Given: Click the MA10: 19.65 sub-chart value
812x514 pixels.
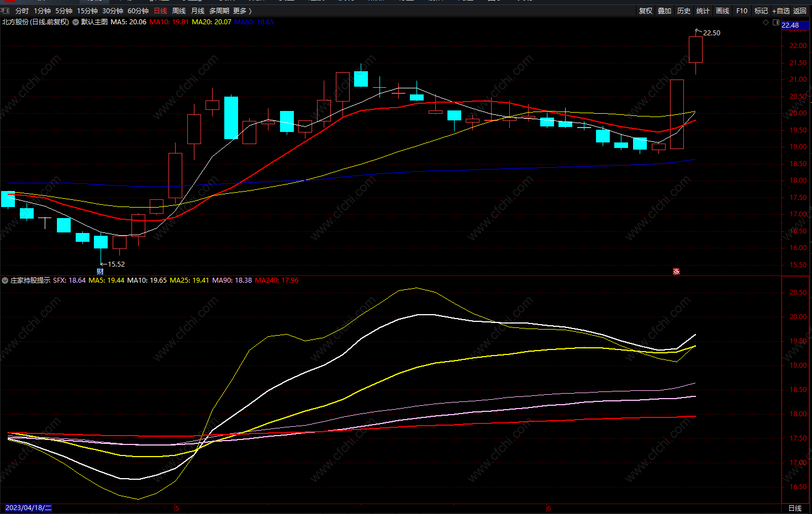Looking at the screenshot, I should coord(147,280).
